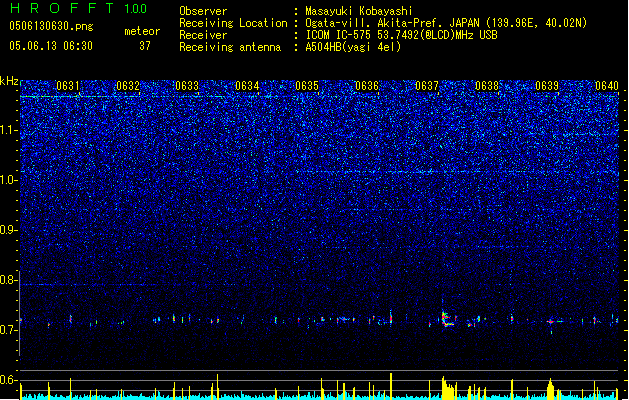Image resolution: width=629 pixels, height=400 pixels.
Task: Click the 0640 time marker
Action: 607,86
